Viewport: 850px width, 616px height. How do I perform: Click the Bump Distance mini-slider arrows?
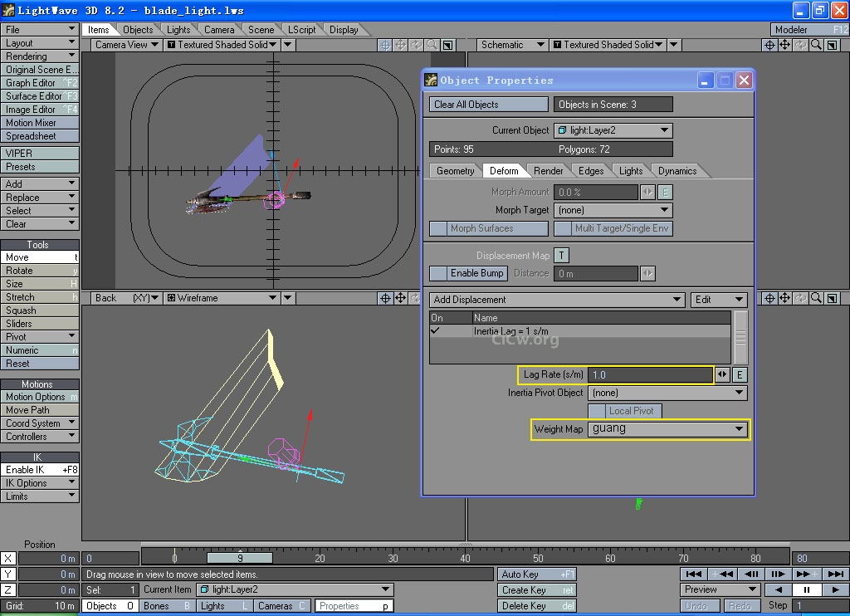pyautogui.click(x=647, y=273)
